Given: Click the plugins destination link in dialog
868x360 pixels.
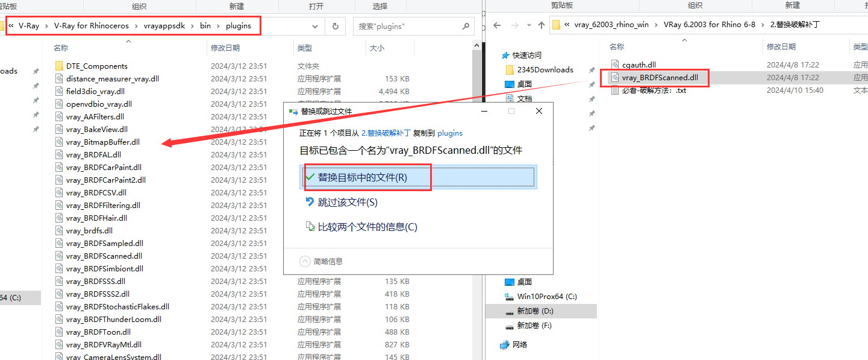Looking at the screenshot, I should click(x=449, y=133).
